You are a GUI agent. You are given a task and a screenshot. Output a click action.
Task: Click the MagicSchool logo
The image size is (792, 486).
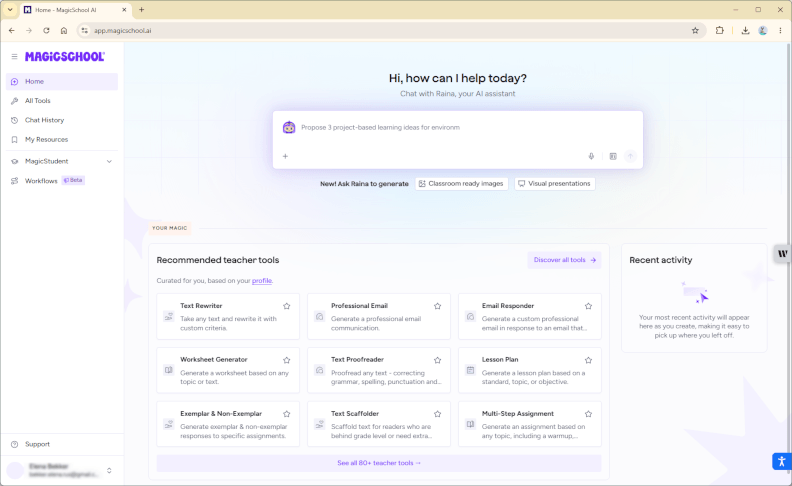click(x=65, y=57)
